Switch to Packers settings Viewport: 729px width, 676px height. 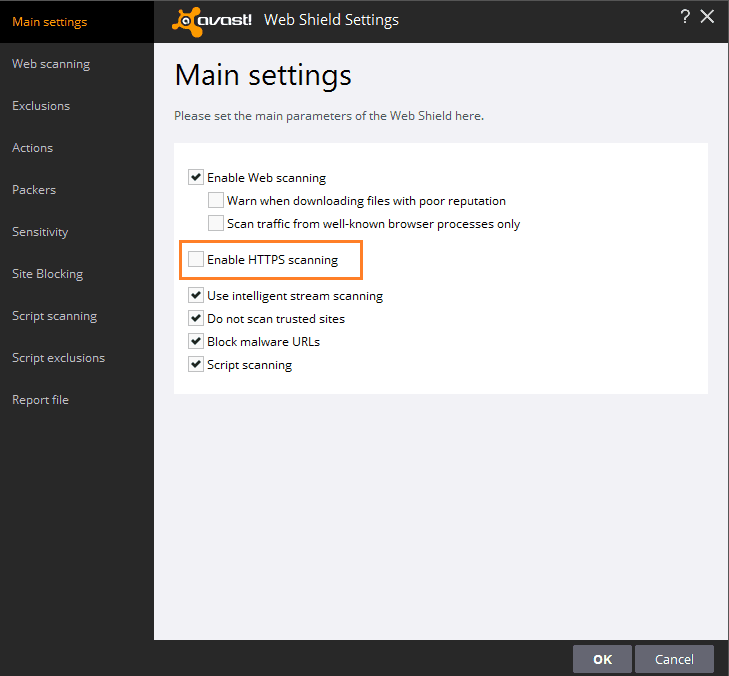pyautogui.click(x=77, y=190)
